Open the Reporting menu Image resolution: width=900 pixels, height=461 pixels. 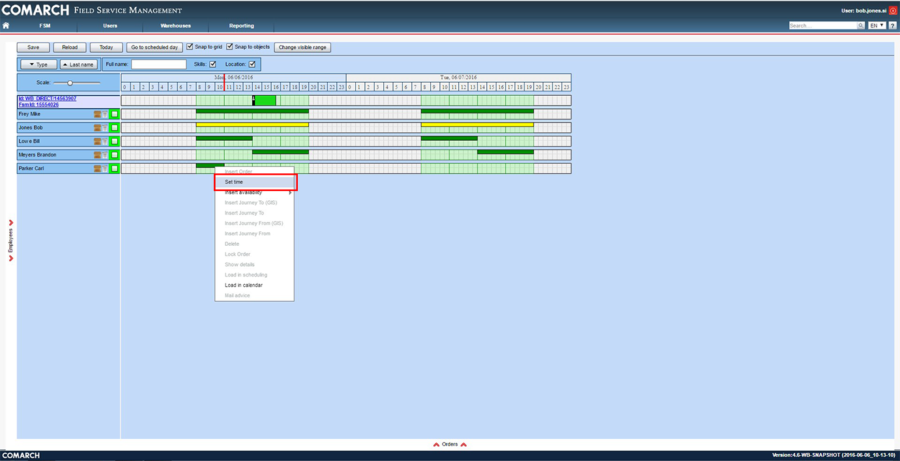click(x=241, y=26)
